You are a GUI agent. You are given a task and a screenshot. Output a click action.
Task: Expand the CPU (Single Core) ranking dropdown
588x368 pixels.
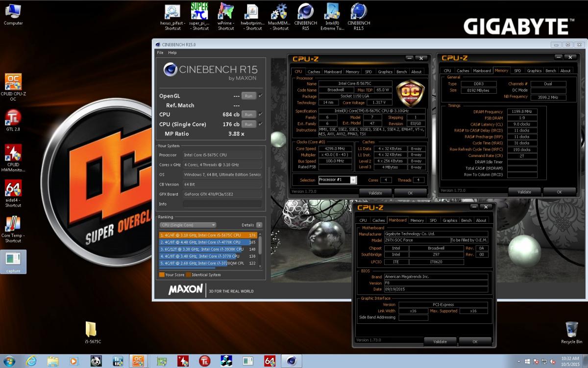(x=188, y=225)
